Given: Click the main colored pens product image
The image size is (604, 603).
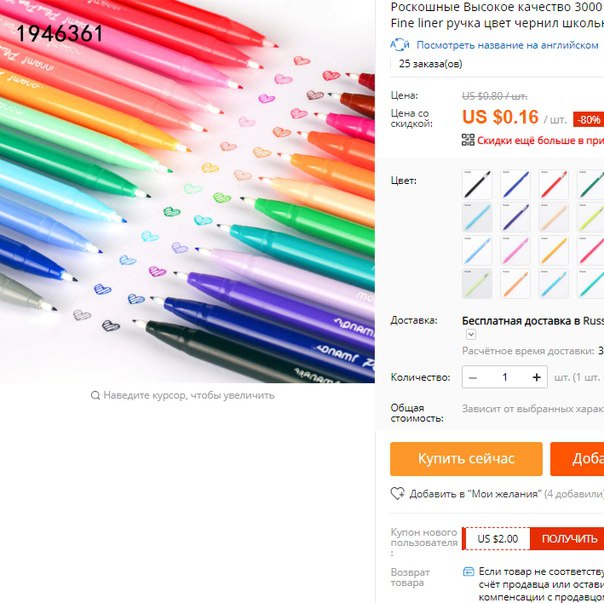Looking at the screenshot, I should coord(187,191).
